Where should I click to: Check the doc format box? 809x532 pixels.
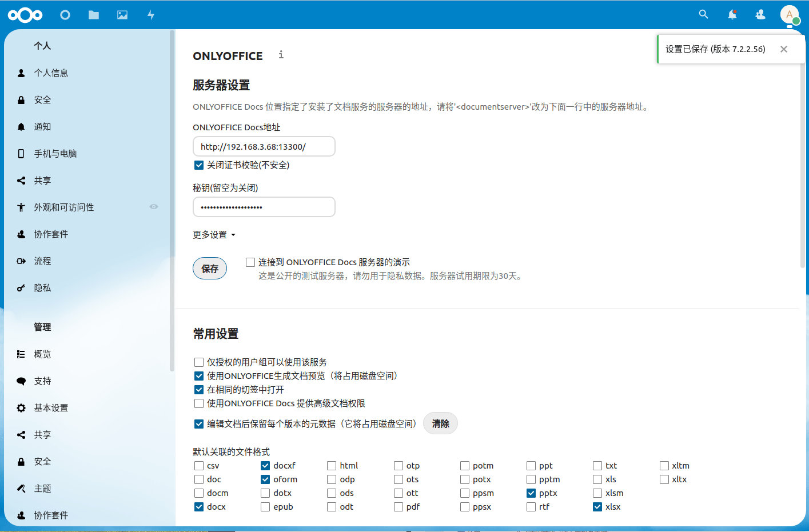(x=199, y=479)
